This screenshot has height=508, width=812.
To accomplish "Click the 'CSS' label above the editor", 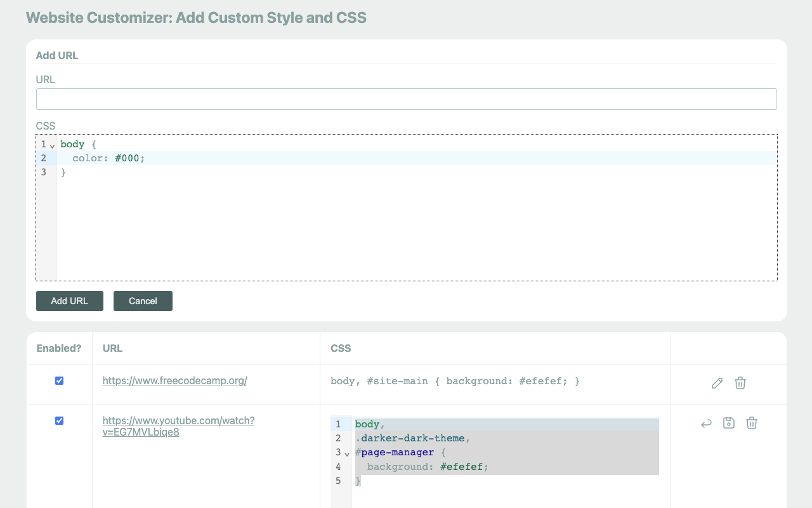I will tap(46, 126).
